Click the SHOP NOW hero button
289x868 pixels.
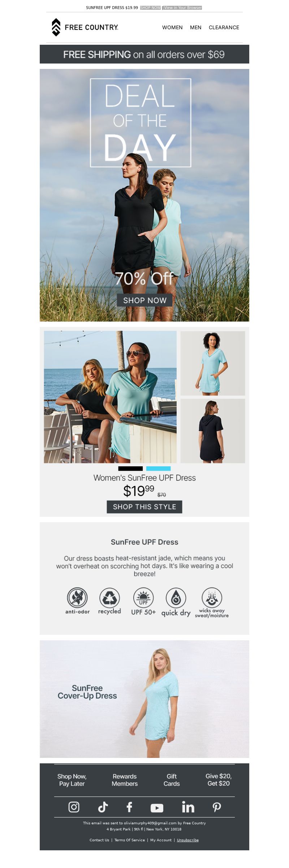144,300
